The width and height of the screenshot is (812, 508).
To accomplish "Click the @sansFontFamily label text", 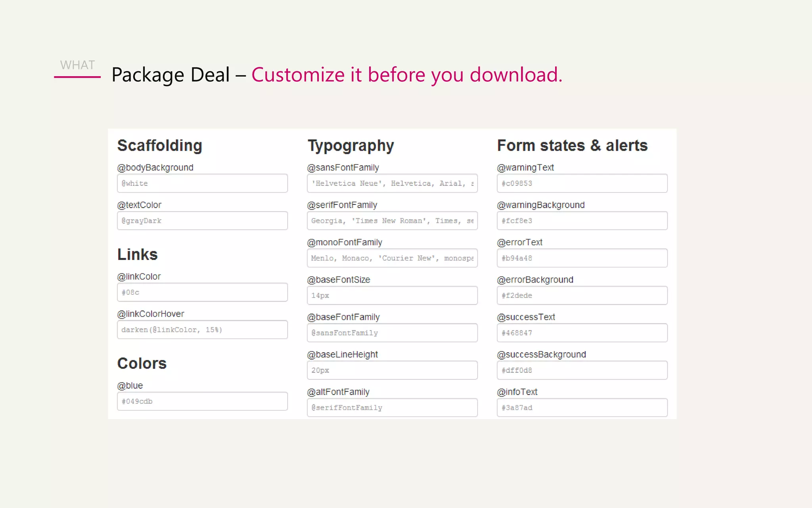I will click(343, 167).
